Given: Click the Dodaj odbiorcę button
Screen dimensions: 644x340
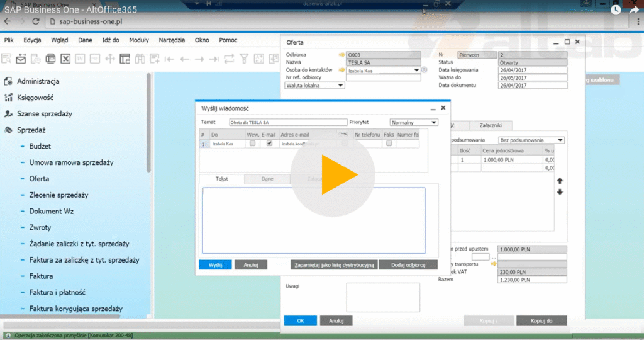Looking at the screenshot, I should coord(408,265).
